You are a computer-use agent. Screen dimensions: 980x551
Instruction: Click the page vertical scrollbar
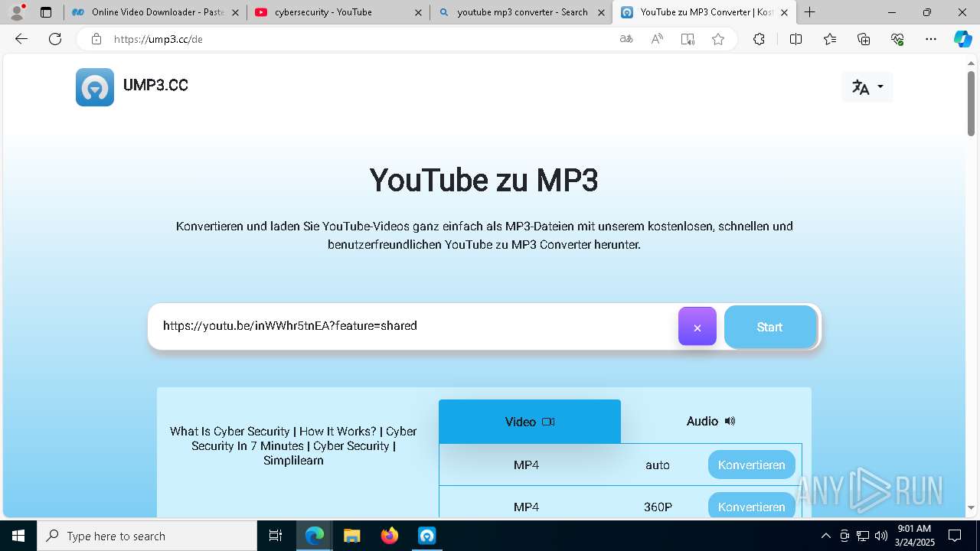(971, 103)
